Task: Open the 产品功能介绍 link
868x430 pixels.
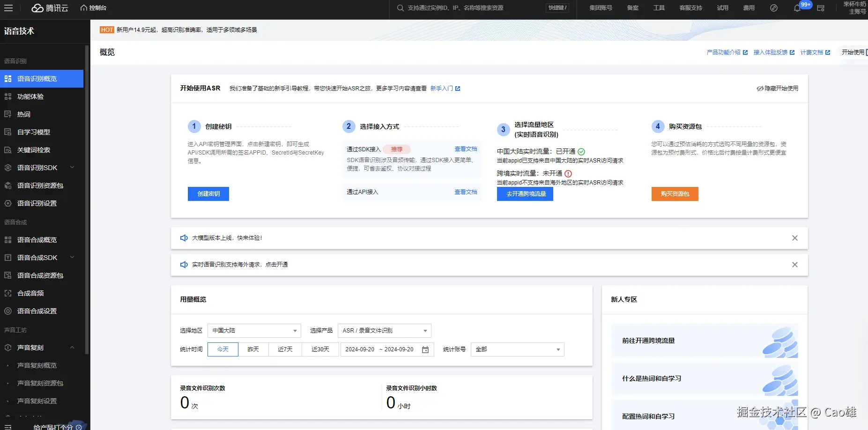Action: point(727,52)
